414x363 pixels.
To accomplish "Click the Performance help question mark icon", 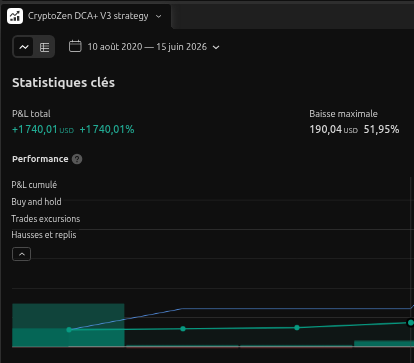I will click(x=77, y=159).
